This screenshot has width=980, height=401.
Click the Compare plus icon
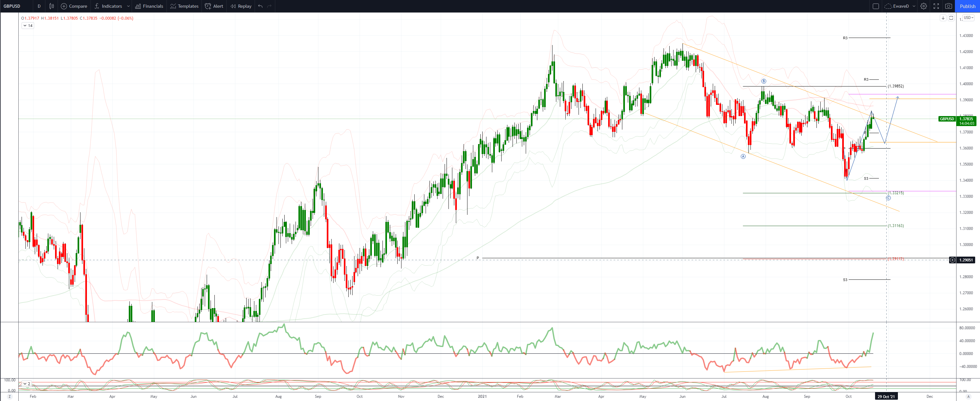pos(64,6)
